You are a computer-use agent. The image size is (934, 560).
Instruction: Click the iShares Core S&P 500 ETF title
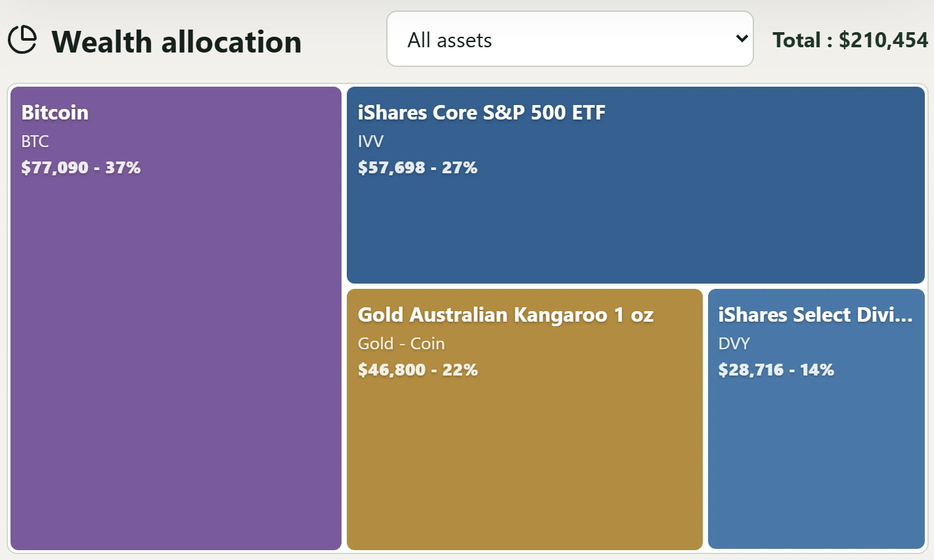[x=481, y=112]
